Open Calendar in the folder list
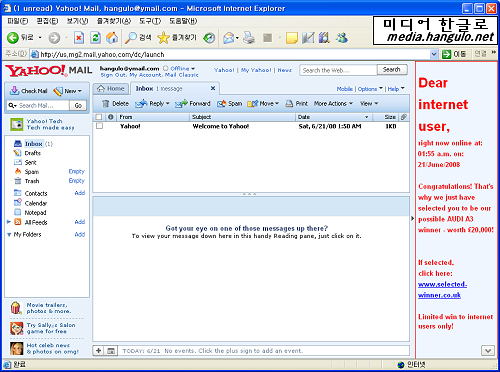 pyautogui.click(x=35, y=203)
